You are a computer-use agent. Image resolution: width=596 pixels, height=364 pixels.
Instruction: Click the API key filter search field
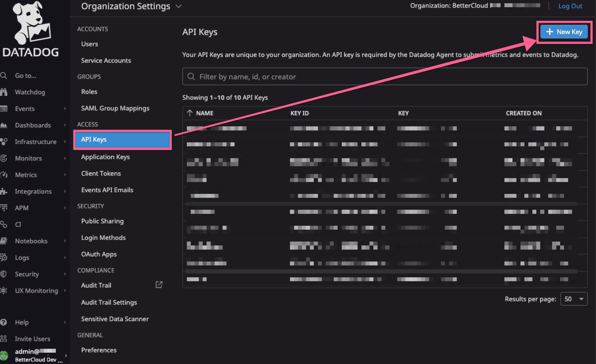pyautogui.click(x=384, y=76)
